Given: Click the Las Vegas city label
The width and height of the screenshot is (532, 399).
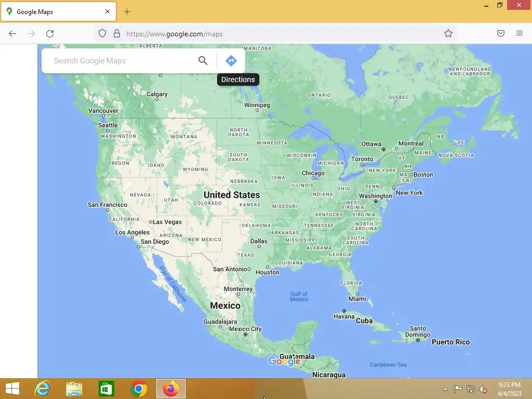Looking at the screenshot, I should [167, 222].
